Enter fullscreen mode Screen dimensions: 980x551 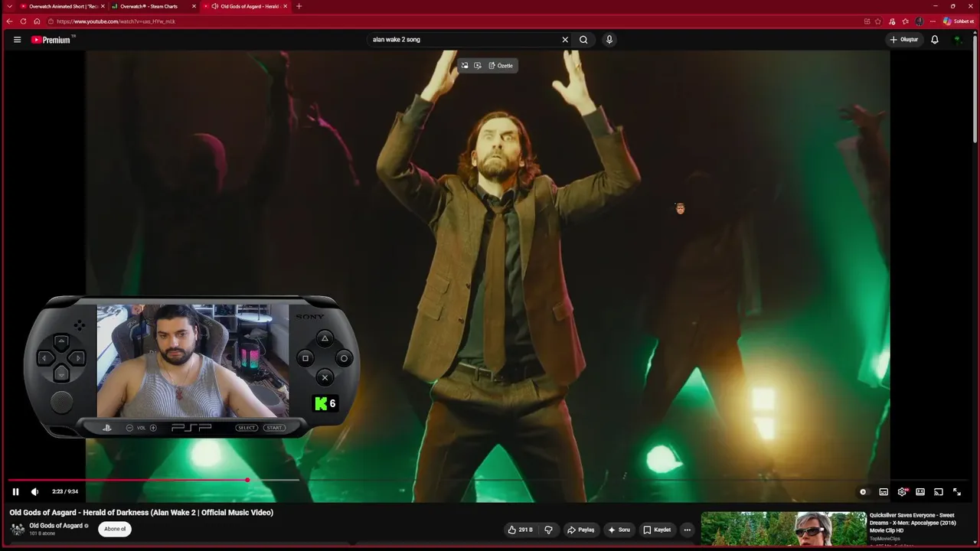(957, 492)
